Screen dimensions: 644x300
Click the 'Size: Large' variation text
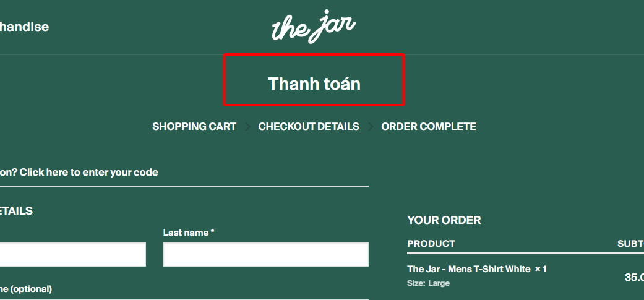point(428,283)
